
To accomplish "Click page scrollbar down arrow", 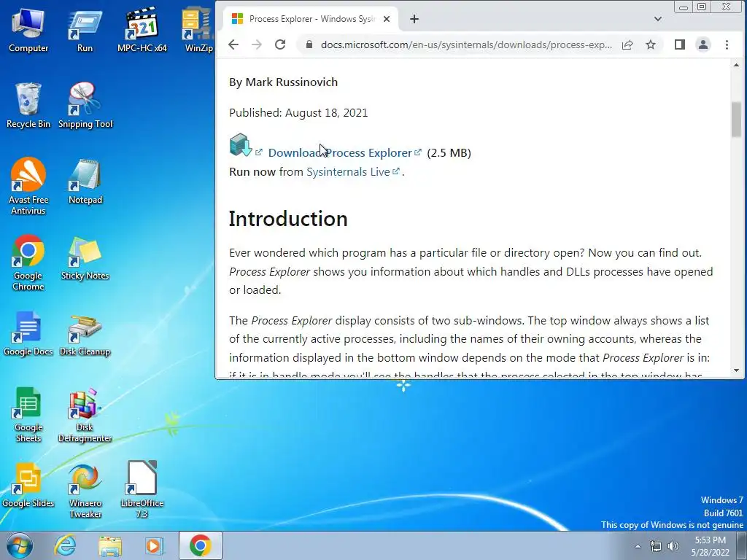I will click(737, 370).
